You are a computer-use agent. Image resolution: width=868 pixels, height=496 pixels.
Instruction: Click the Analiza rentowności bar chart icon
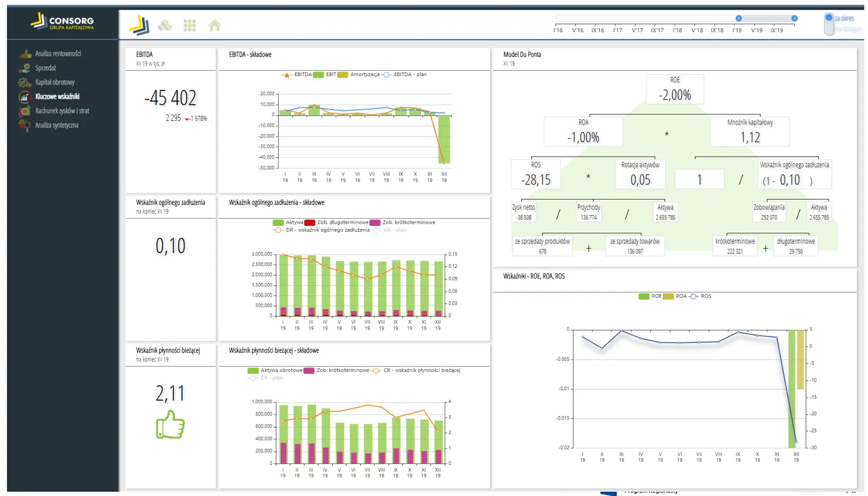[x=25, y=54]
